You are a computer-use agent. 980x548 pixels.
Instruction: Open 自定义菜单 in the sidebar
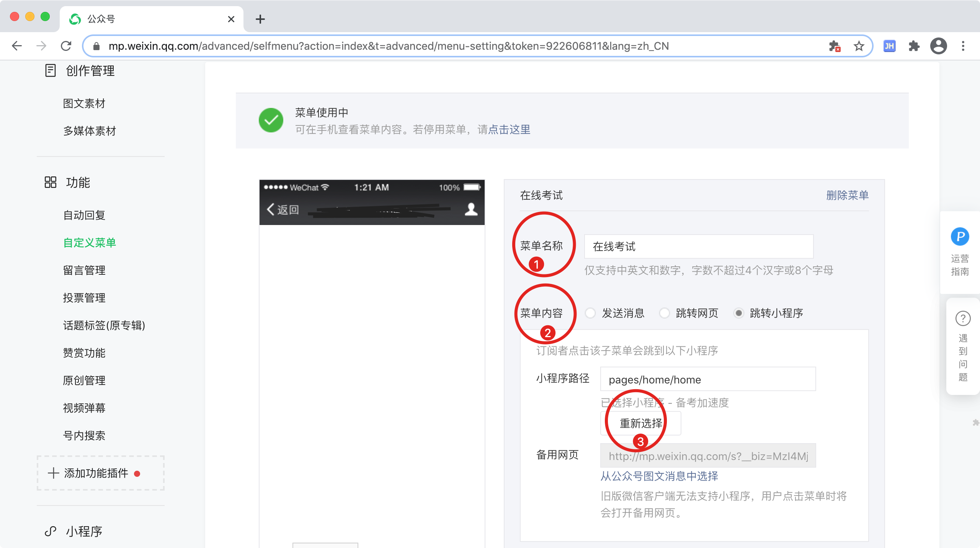pyautogui.click(x=89, y=243)
